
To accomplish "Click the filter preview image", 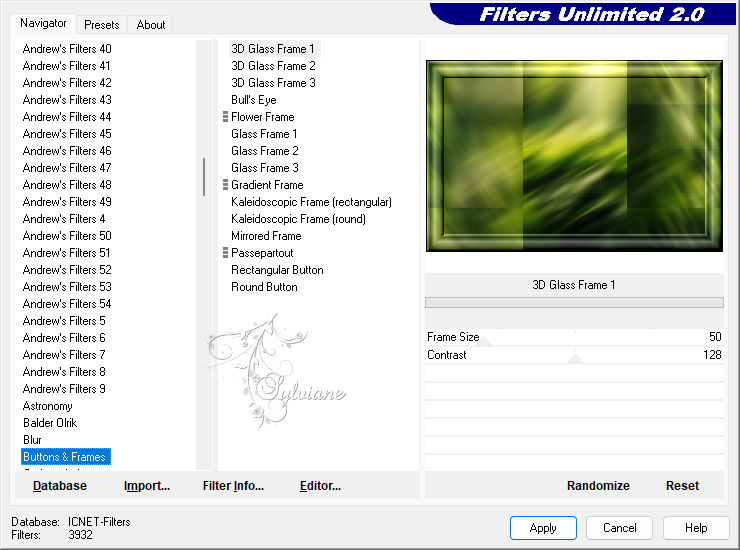I will pos(574,156).
